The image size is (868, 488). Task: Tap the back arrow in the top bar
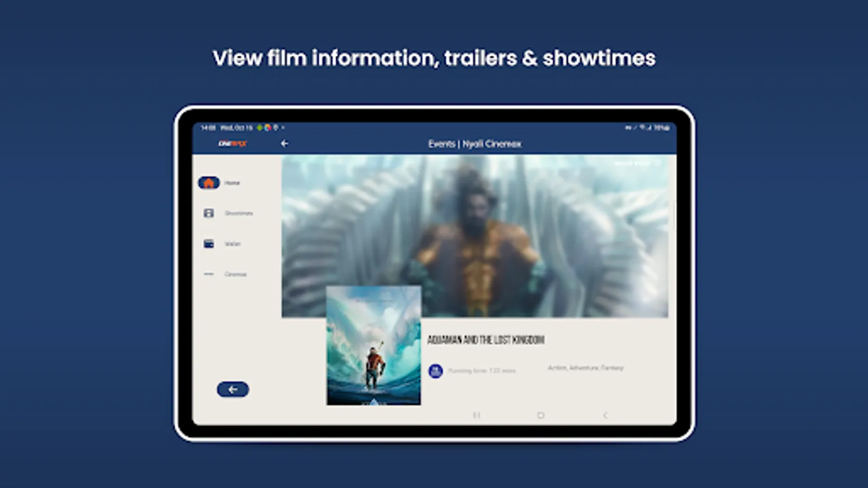(284, 143)
